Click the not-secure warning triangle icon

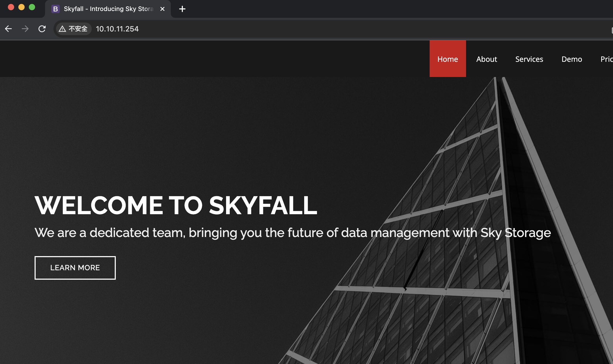(x=62, y=29)
